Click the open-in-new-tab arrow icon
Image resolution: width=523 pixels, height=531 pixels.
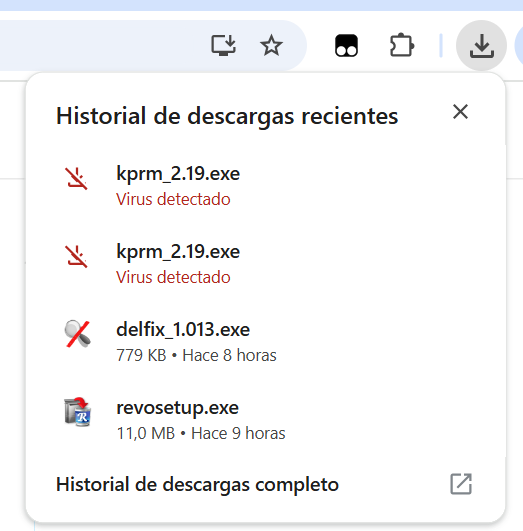click(x=461, y=484)
